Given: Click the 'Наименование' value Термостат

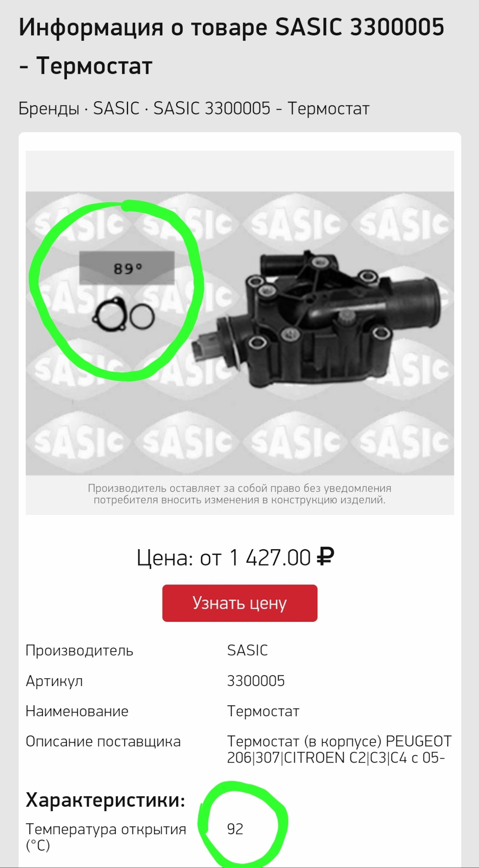Looking at the screenshot, I should point(263,711).
